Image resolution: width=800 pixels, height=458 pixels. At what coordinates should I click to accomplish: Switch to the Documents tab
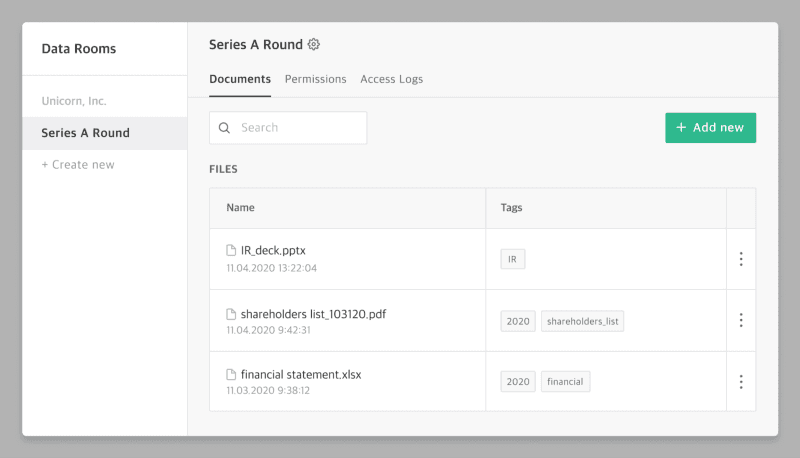240,79
